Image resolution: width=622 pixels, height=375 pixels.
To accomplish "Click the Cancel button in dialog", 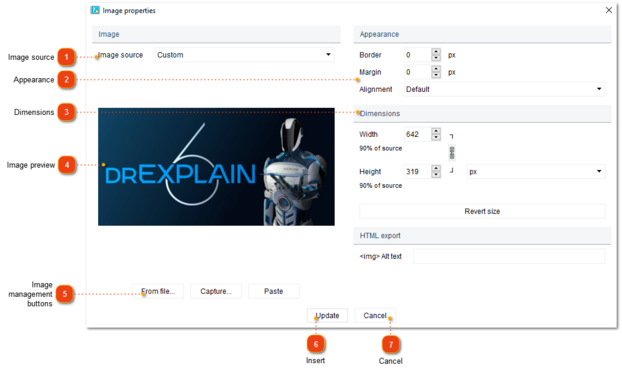I will [x=375, y=315].
